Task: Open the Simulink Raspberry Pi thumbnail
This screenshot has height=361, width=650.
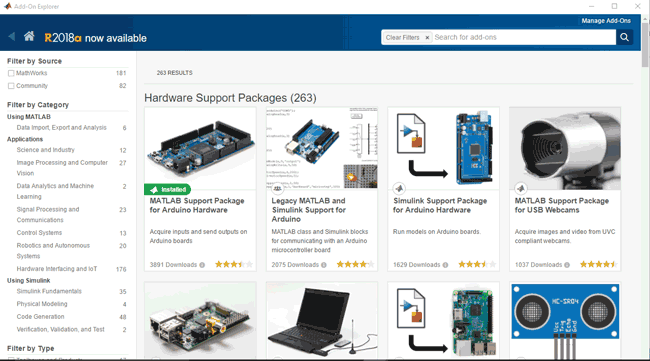Action: point(444,320)
